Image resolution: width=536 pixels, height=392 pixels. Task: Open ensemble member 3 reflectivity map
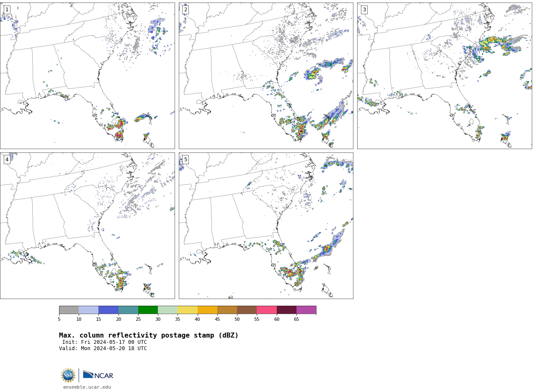click(444, 76)
